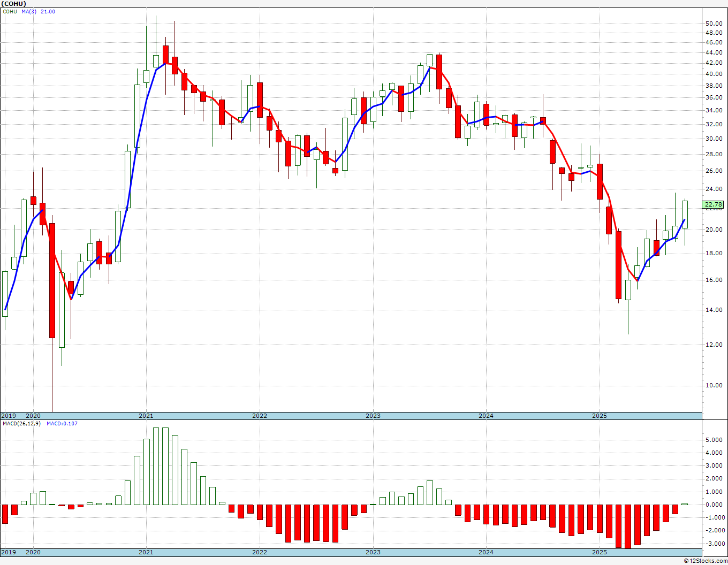This screenshot has width=728, height=565.
Task: Select the COHU legend label
Action: click(x=10, y=12)
